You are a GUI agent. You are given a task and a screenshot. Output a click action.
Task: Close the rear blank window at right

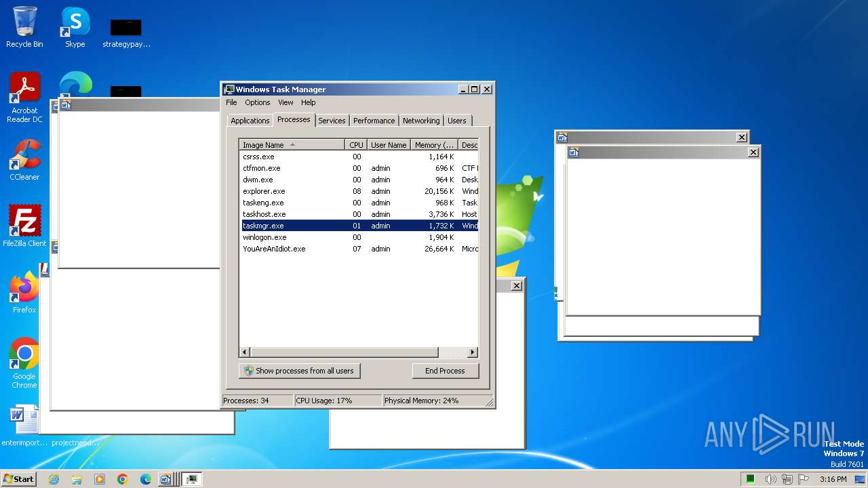[x=741, y=138]
